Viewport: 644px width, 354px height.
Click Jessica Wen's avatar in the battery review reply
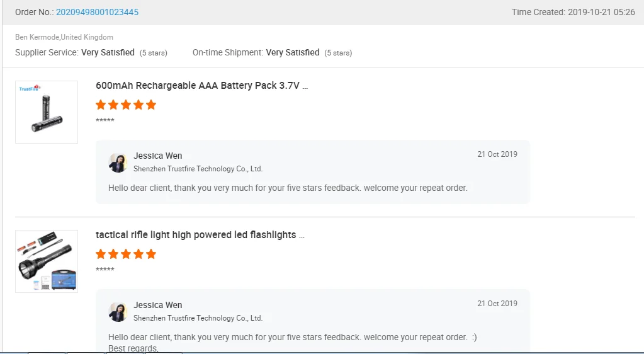(118, 163)
